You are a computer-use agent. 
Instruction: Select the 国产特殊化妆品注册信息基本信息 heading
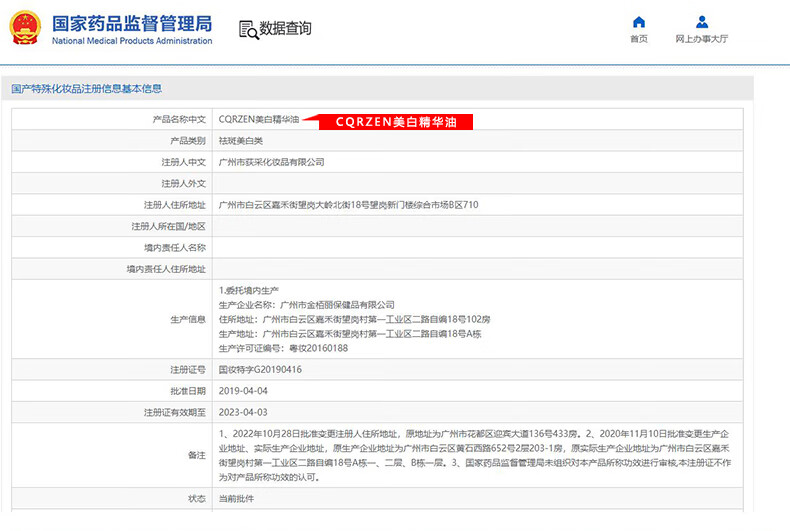87,89
